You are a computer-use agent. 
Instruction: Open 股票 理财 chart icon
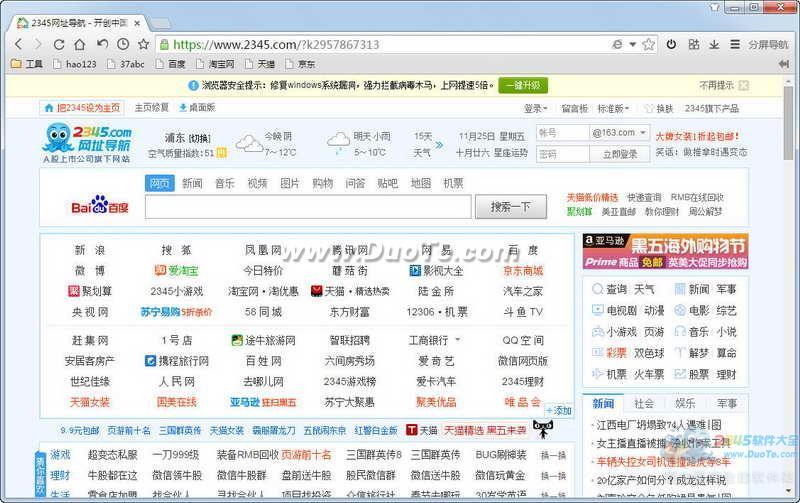(680, 374)
